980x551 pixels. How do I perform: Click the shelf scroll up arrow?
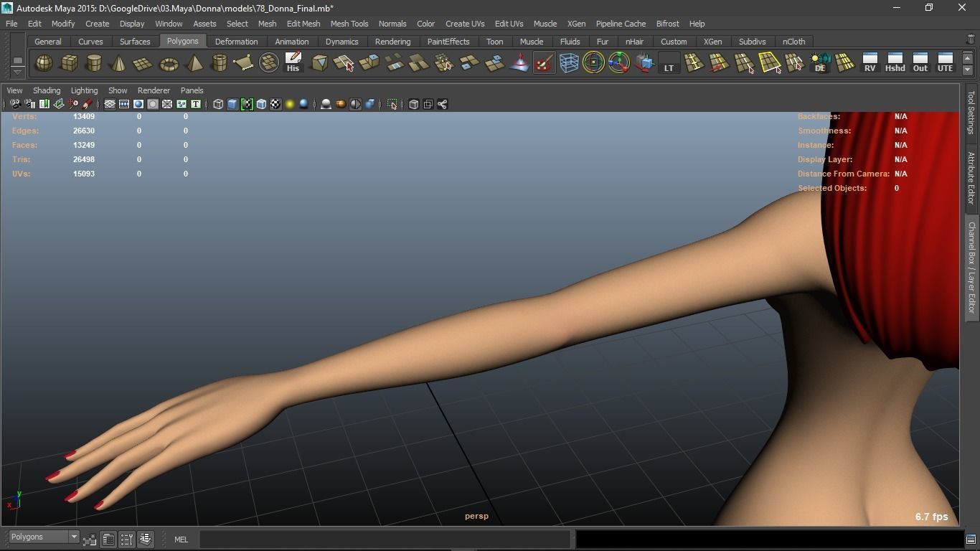point(968,58)
